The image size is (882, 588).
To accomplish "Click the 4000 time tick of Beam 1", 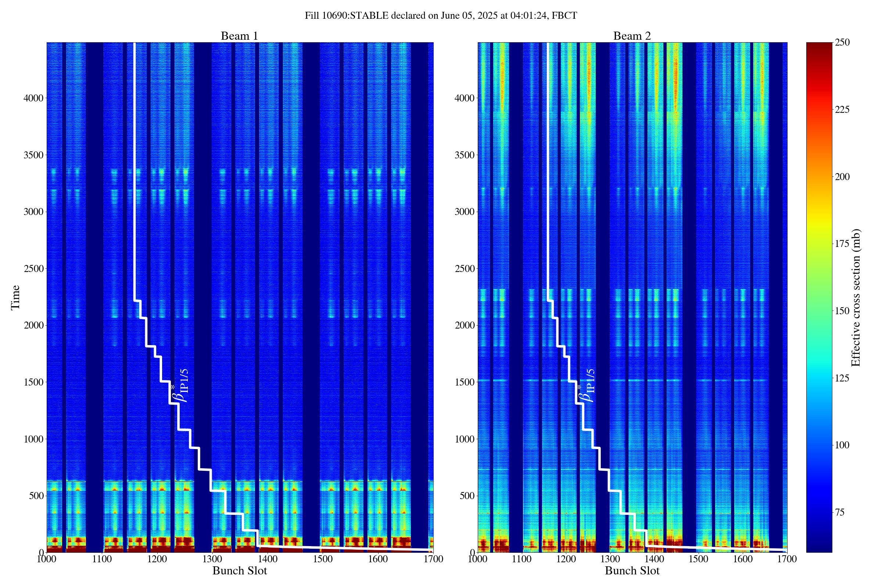I will (33, 98).
